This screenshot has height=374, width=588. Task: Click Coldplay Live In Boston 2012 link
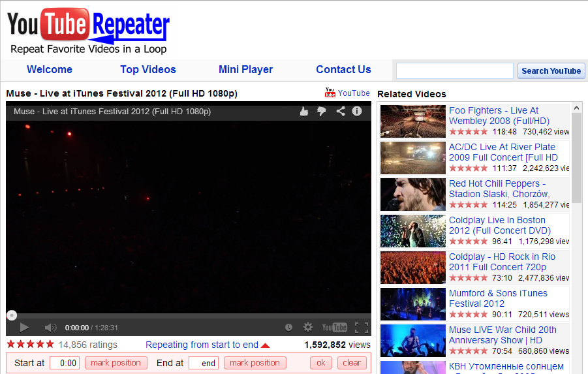(x=500, y=225)
